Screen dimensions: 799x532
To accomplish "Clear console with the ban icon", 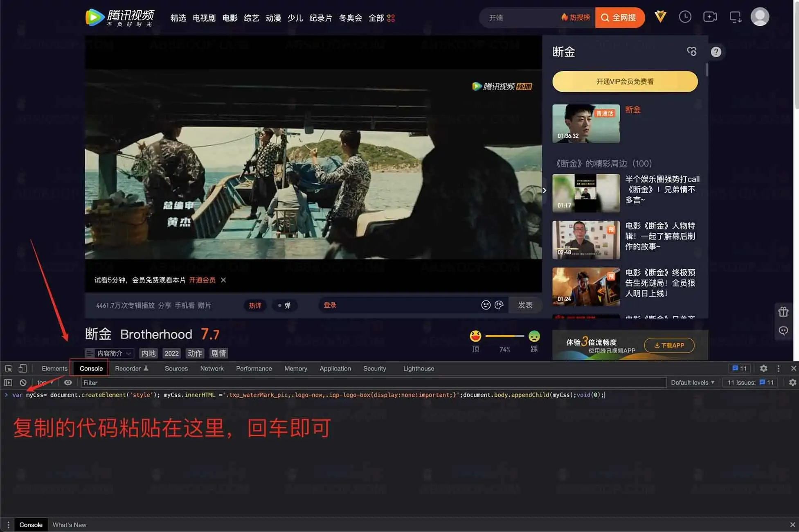I will [23, 383].
